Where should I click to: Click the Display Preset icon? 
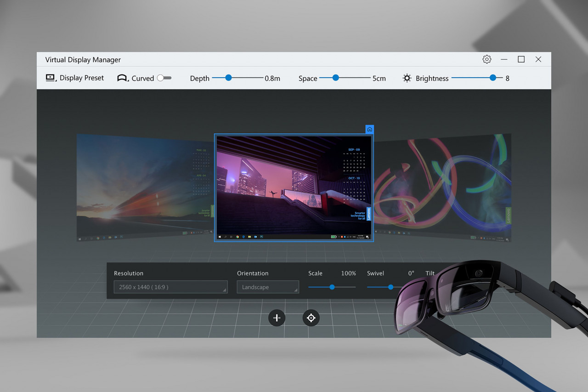pyautogui.click(x=51, y=78)
